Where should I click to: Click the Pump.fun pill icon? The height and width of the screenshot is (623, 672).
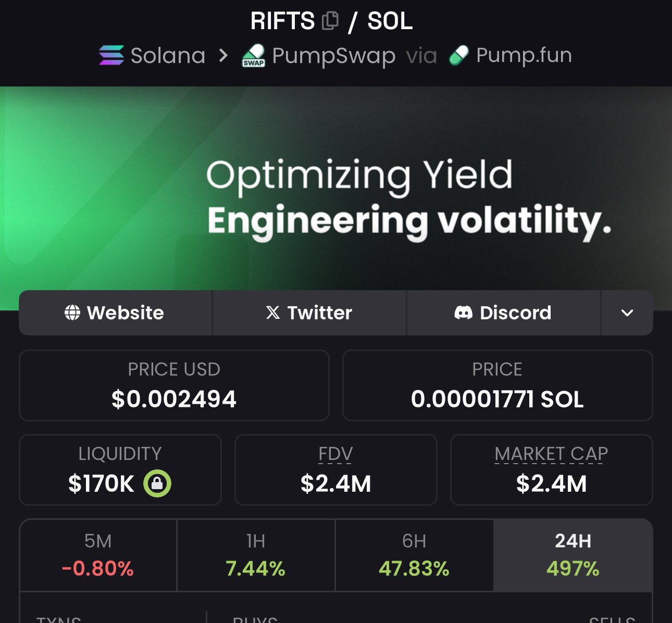click(x=459, y=55)
